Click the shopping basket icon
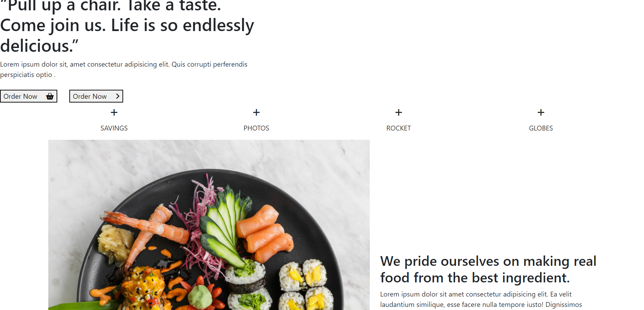Screen dimensions: 644x310 click(50, 96)
